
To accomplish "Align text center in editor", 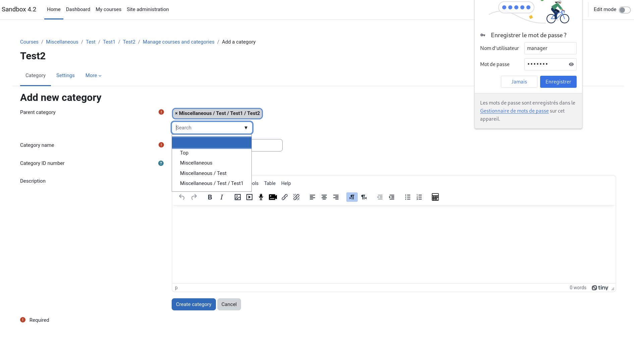I will (324, 197).
